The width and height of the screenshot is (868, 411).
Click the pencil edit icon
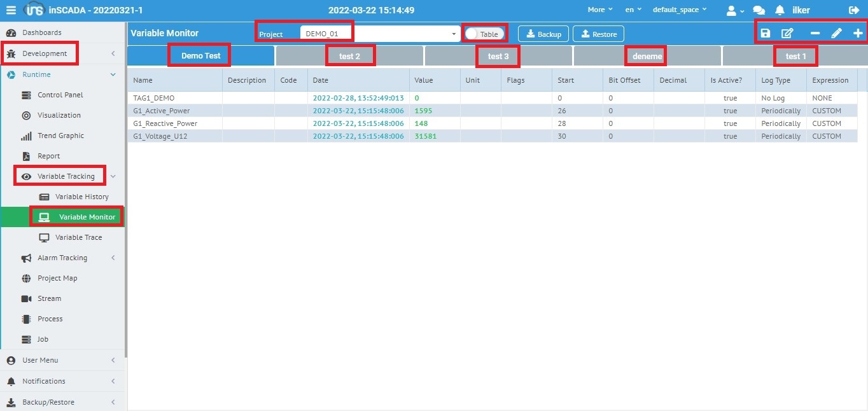pyautogui.click(x=836, y=34)
